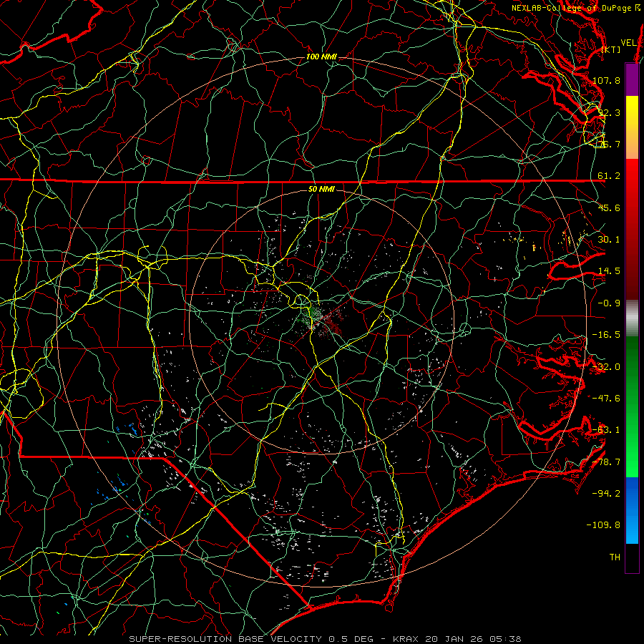
Task: Select the -32.0 value on the velocity scale
Action: (606, 367)
